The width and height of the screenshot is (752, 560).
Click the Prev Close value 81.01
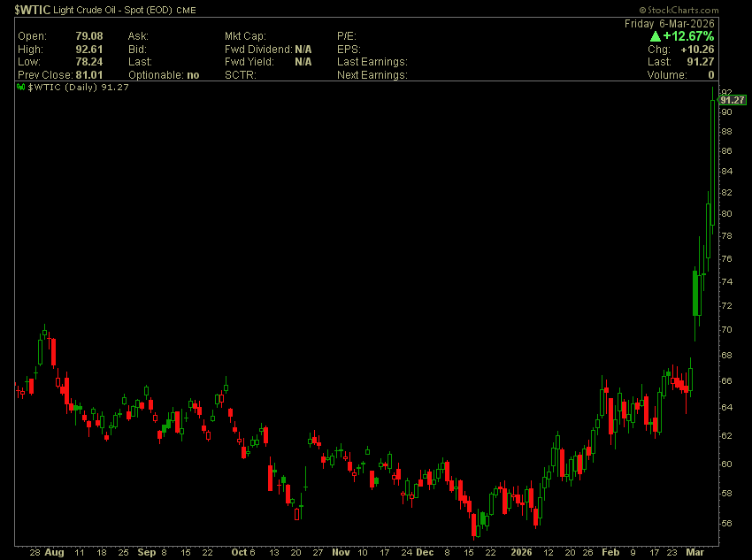click(x=89, y=75)
